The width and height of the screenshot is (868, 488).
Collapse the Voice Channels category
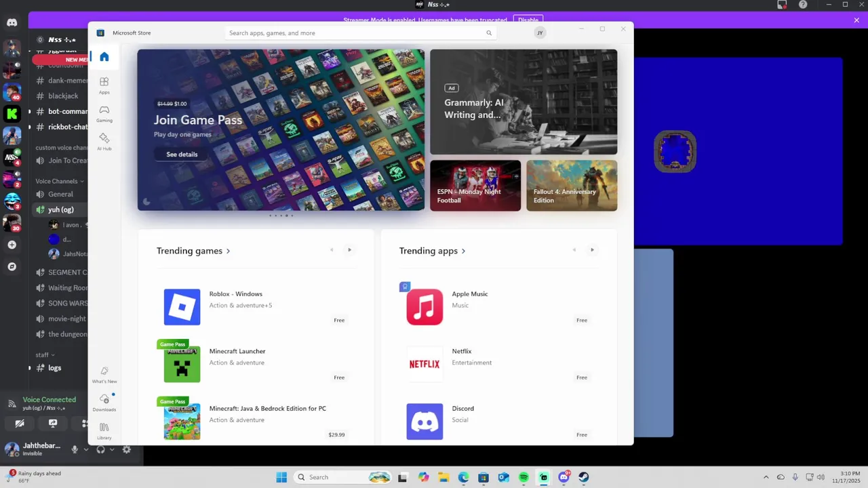(x=60, y=181)
